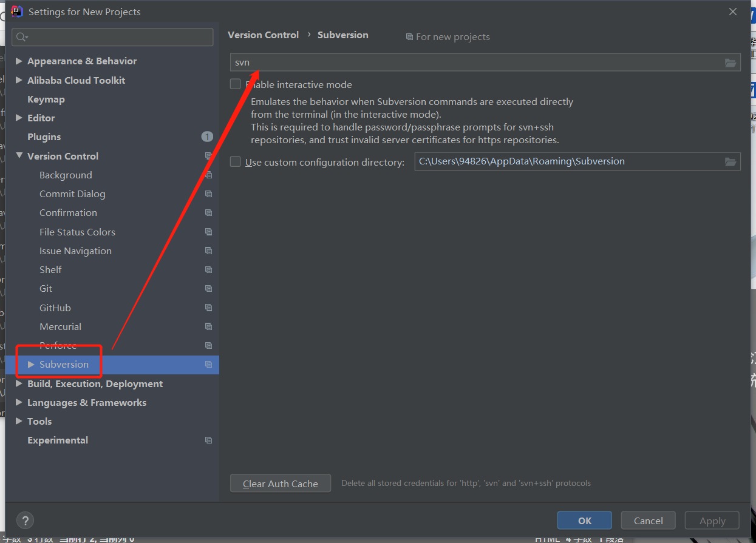Click Clear Auth Cache button
Image resolution: width=756 pixels, height=543 pixels.
281,484
